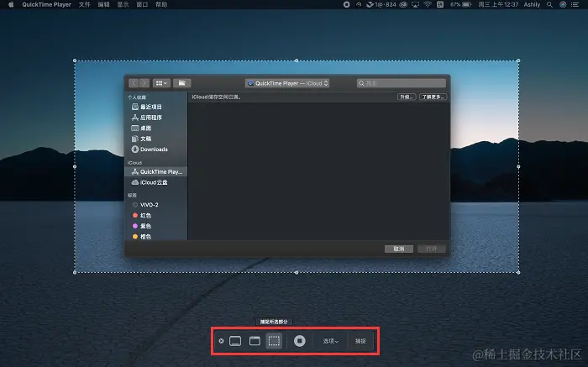
Task: Choose capture entire screen mode
Action: 235,341
